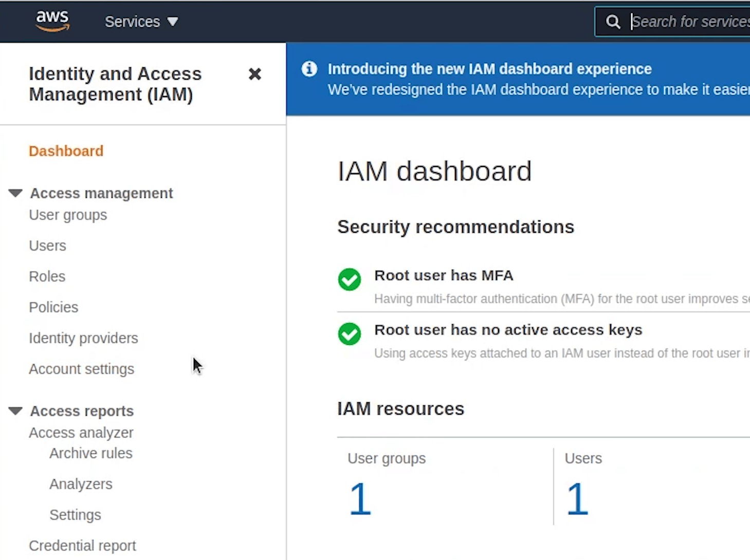
Task: Focus the search for services field
Action: [689, 22]
